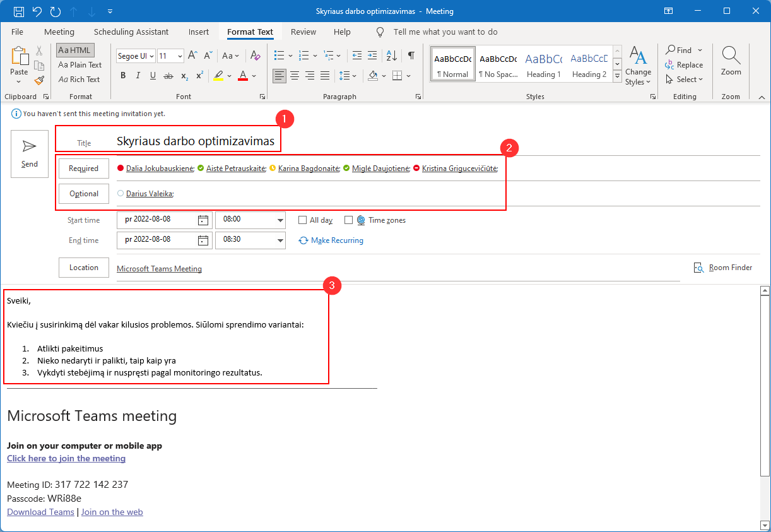Click the Bold formatting icon
Image resolution: width=771 pixels, height=532 pixels.
(x=123, y=76)
